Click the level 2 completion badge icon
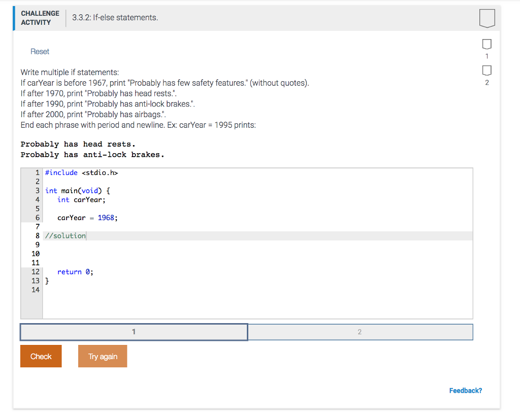Viewport: 520px width, 420px height. (486, 69)
